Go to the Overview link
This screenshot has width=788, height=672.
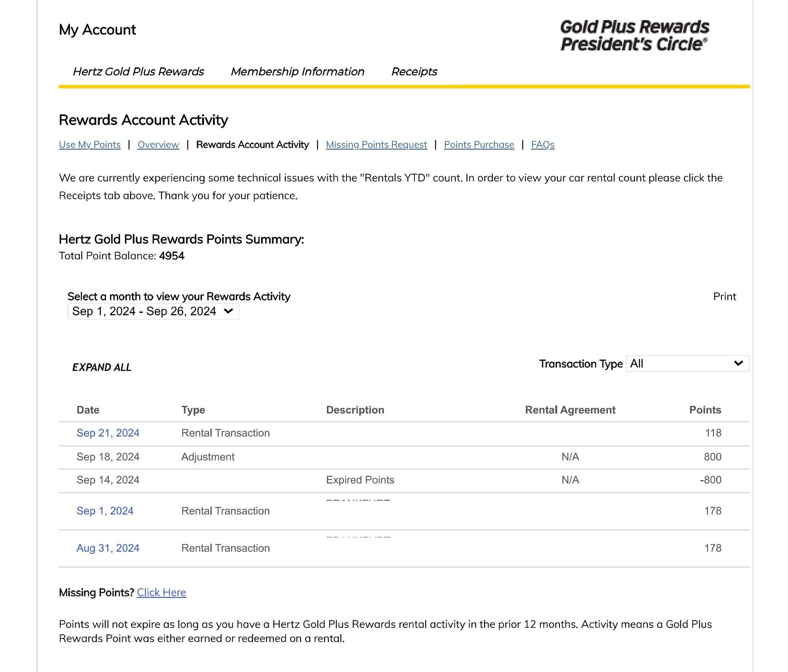158,145
